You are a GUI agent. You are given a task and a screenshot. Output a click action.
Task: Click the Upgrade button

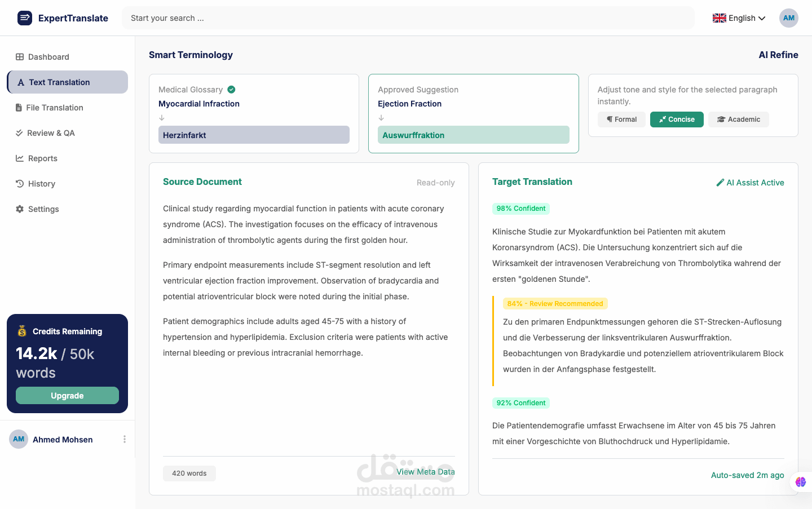(x=67, y=396)
